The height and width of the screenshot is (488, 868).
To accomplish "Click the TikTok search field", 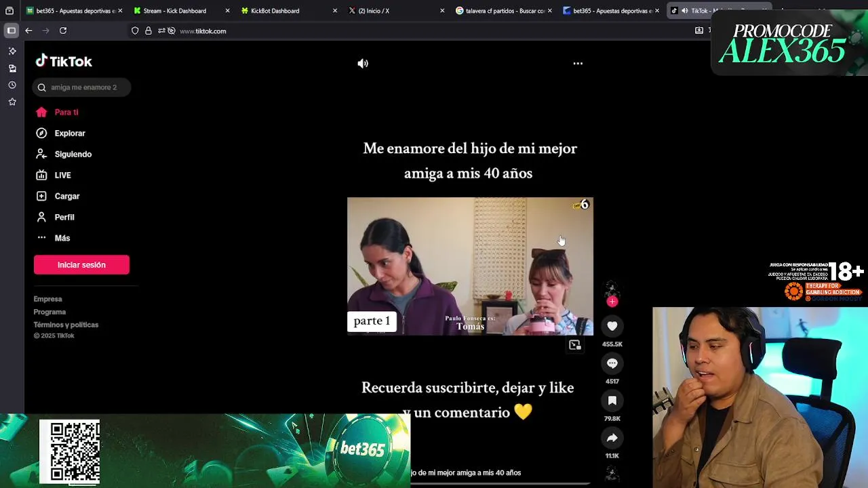I will point(81,87).
